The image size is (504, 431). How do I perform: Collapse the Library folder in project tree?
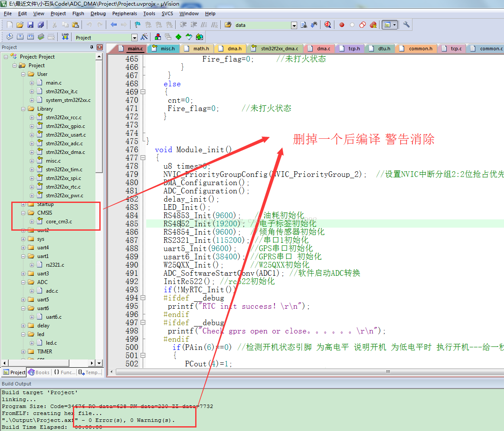tap(23, 109)
